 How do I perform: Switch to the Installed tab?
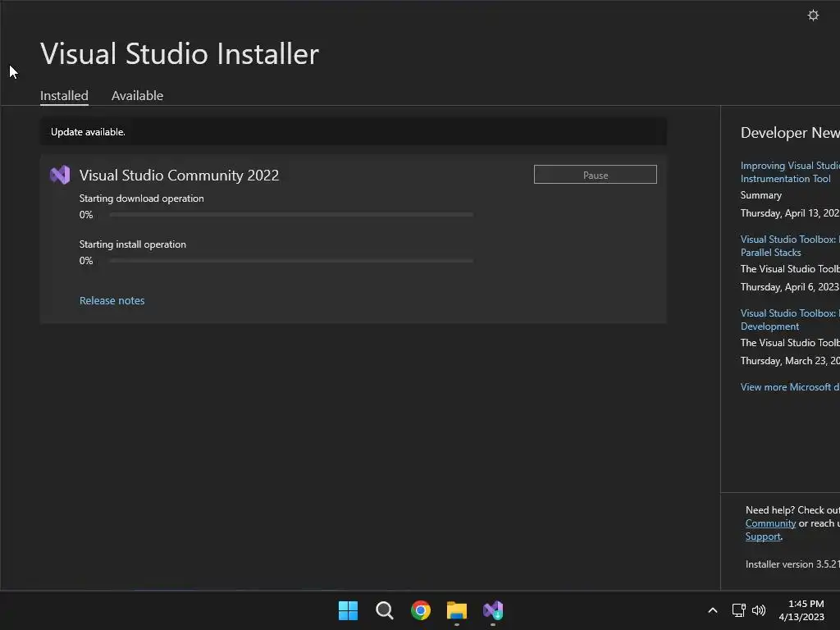64,96
